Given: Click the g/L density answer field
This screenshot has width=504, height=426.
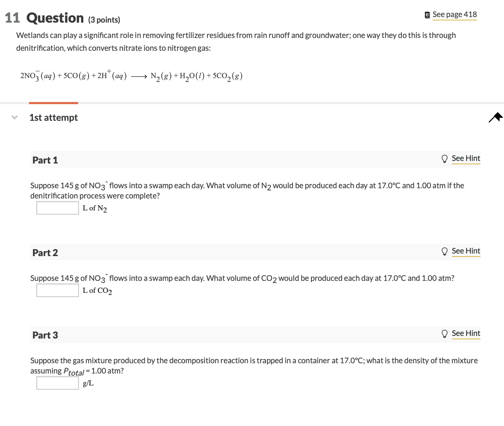Looking at the screenshot, I should (x=57, y=382).
